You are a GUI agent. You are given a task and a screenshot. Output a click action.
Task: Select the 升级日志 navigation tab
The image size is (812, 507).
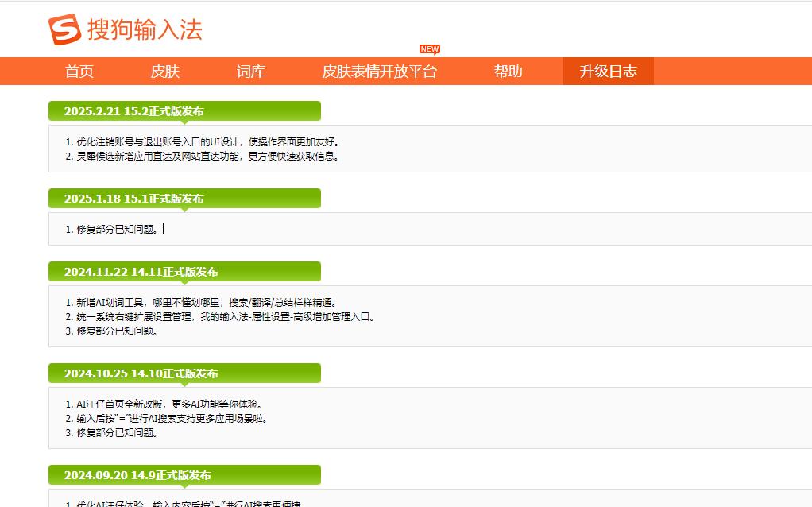(609, 71)
